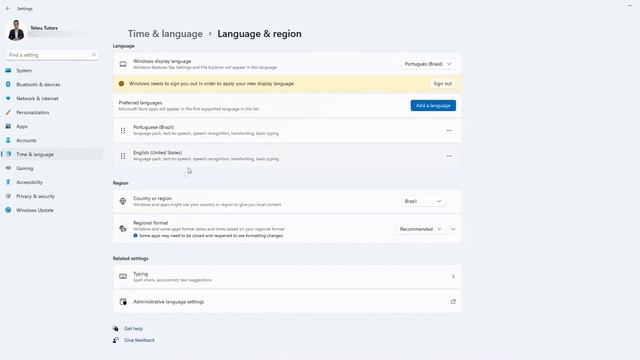Click the Apps icon in sidebar
This screenshot has height=360, width=640.
8,127
